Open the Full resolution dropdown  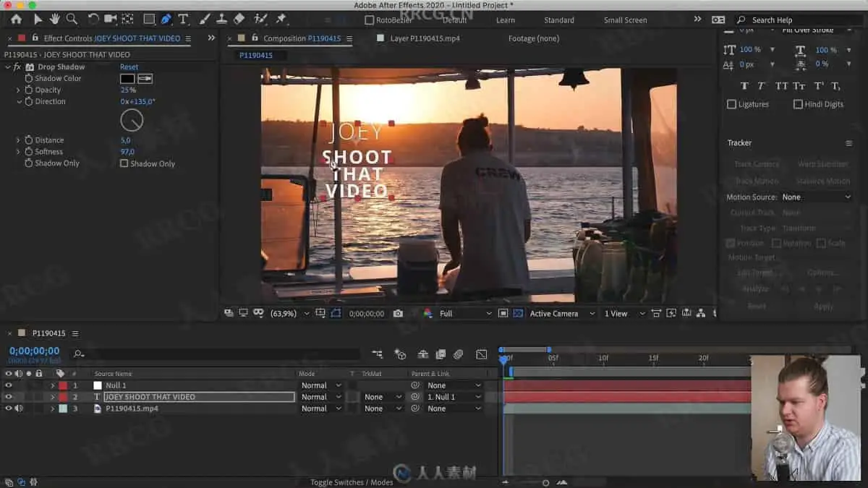pos(463,314)
